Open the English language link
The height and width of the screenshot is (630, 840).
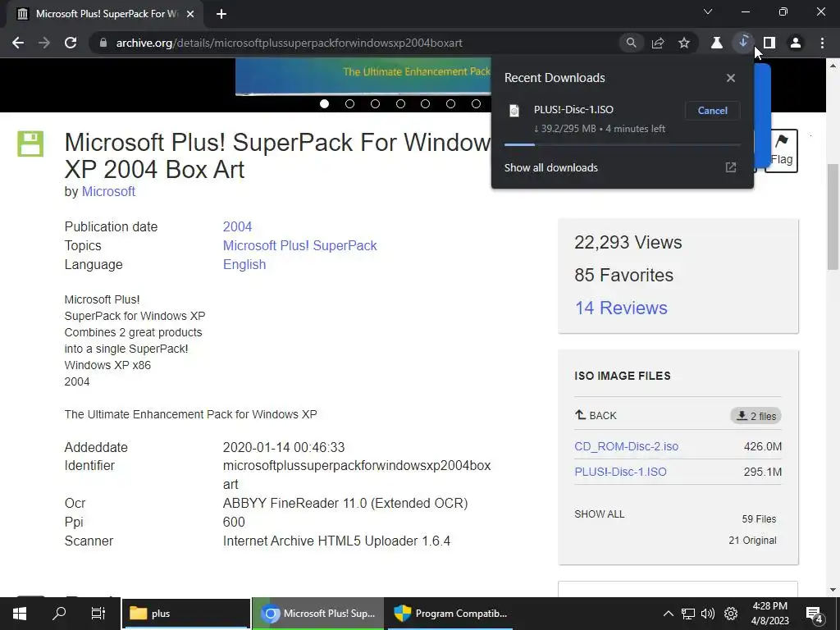pyautogui.click(x=244, y=265)
